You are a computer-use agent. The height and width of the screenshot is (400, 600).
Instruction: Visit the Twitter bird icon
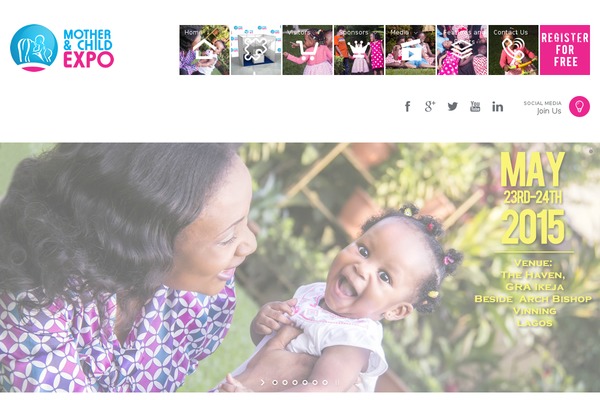(x=453, y=106)
